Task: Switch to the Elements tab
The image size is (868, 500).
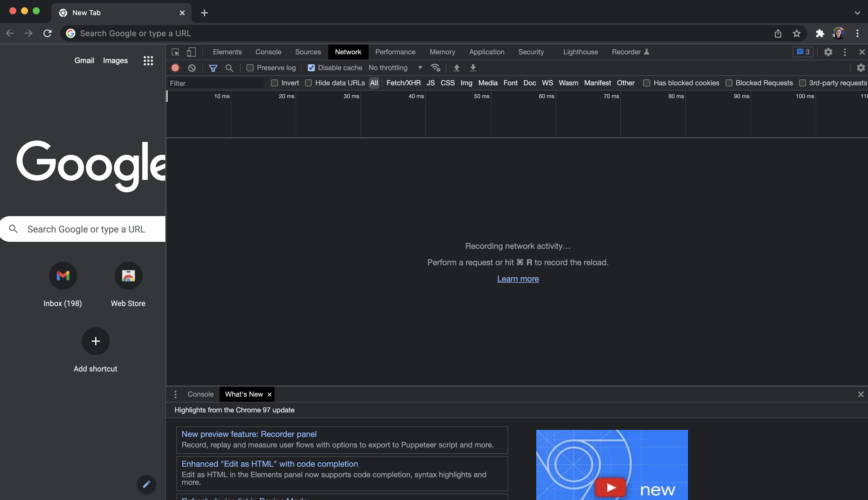Action: (x=227, y=52)
